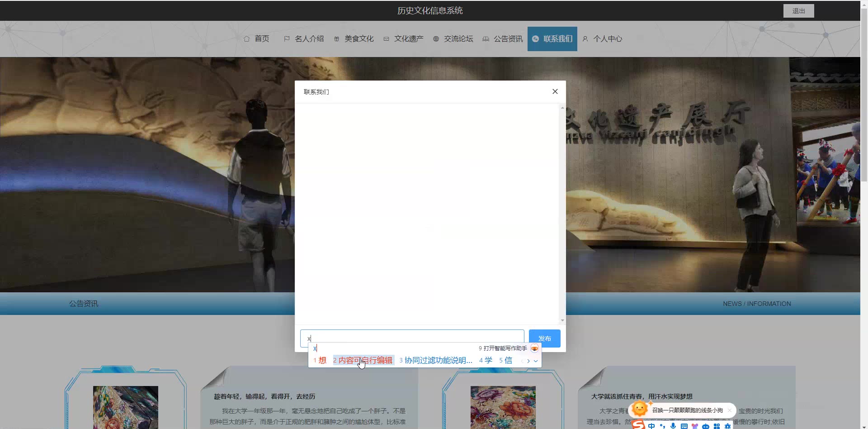The width and height of the screenshot is (868, 429).
Task: Open the Sogou toolbox grid icon
Action: (717, 426)
